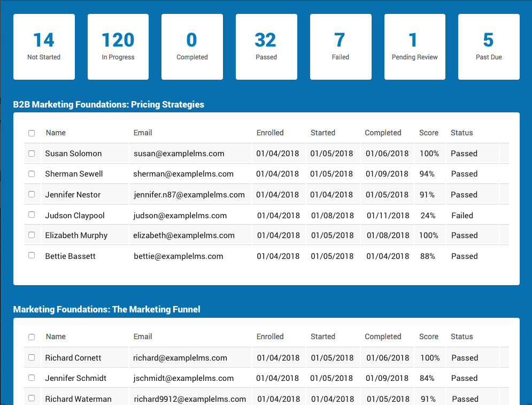Select Richard Waterman's row checkbox
The height and width of the screenshot is (405, 532).
point(32,398)
